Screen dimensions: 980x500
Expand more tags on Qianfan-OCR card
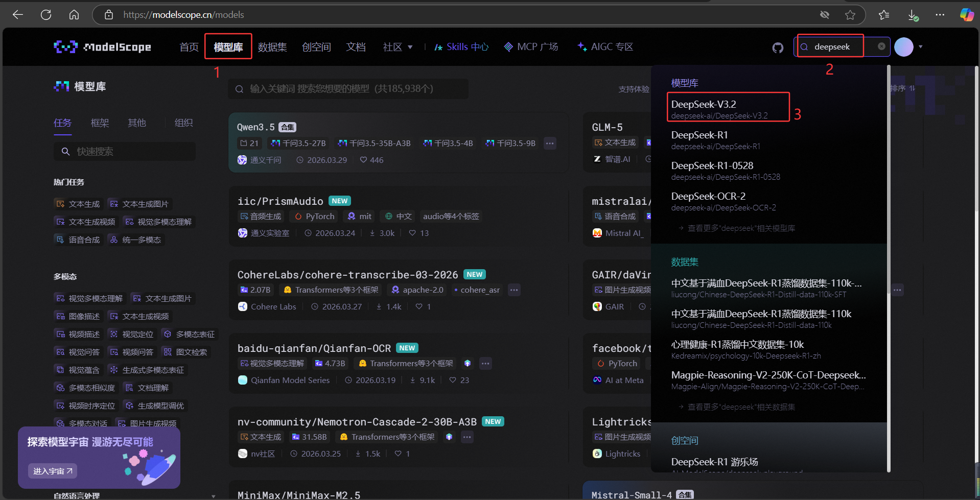pyautogui.click(x=485, y=364)
